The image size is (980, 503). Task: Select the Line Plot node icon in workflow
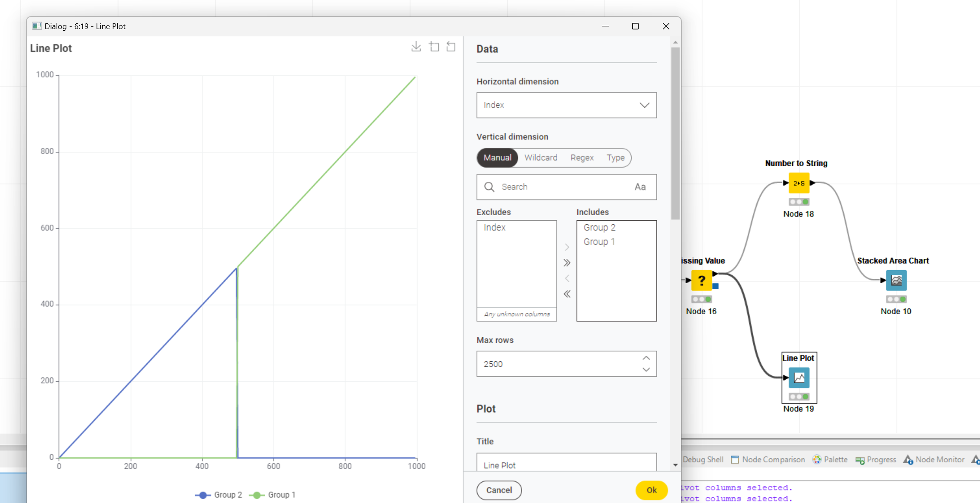click(799, 378)
